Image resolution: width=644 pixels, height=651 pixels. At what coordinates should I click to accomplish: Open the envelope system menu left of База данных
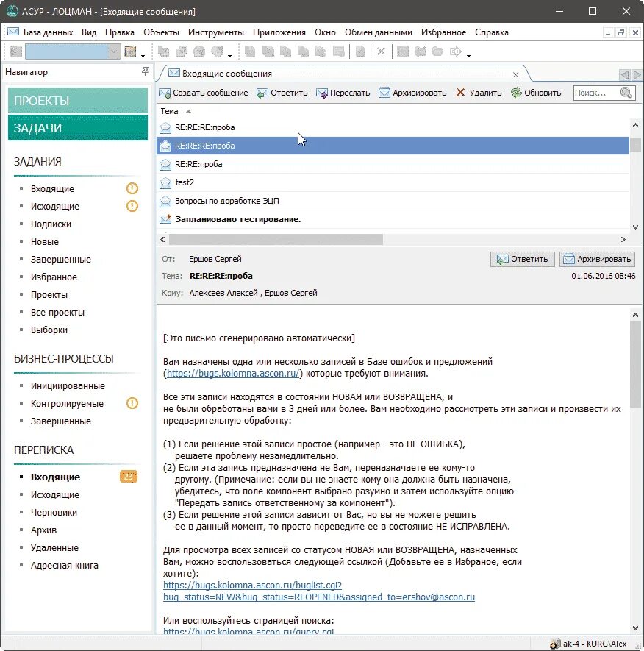tap(12, 32)
